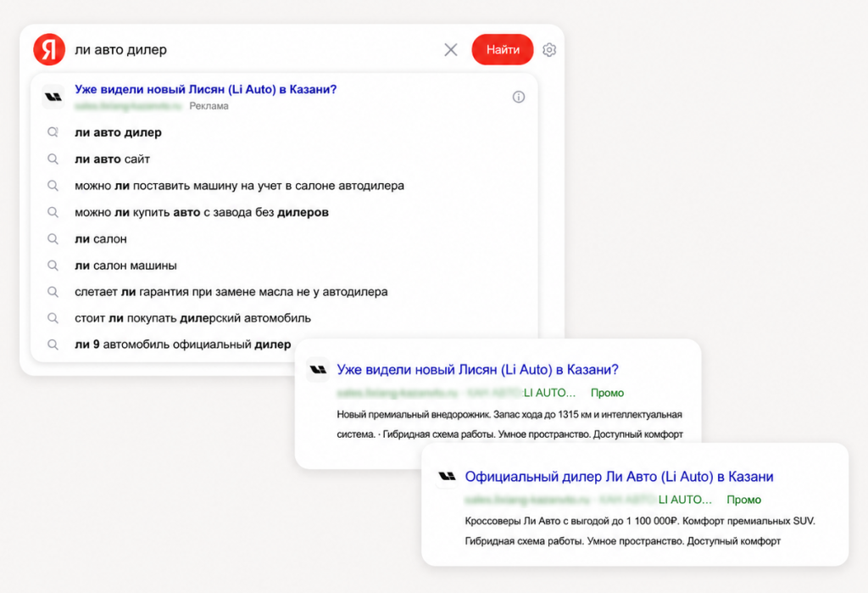Click magnifier icon beside 'ли салон машины'
The height and width of the screenshot is (593, 868).
[53, 266]
